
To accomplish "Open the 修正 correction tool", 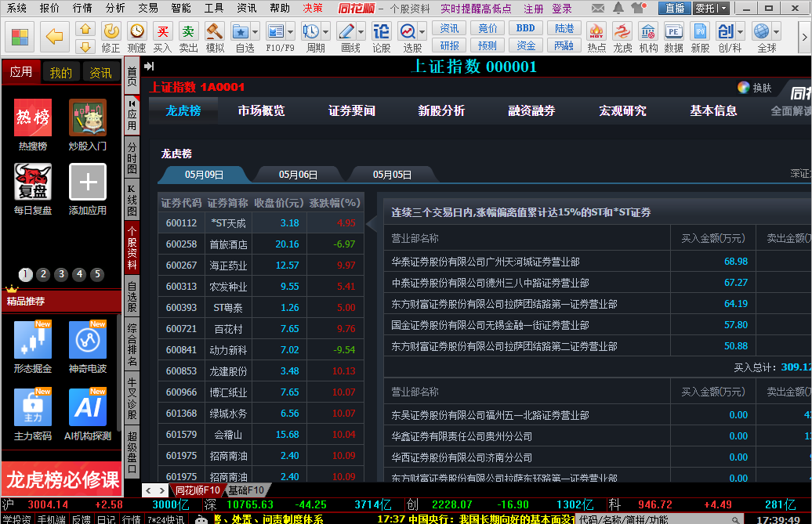I will click(x=111, y=38).
